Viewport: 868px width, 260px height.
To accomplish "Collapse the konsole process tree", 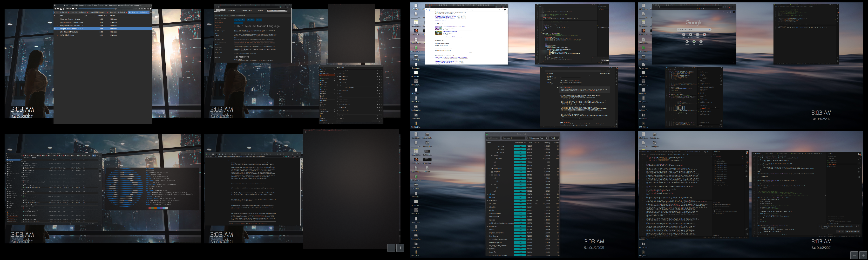I will [x=490, y=175].
